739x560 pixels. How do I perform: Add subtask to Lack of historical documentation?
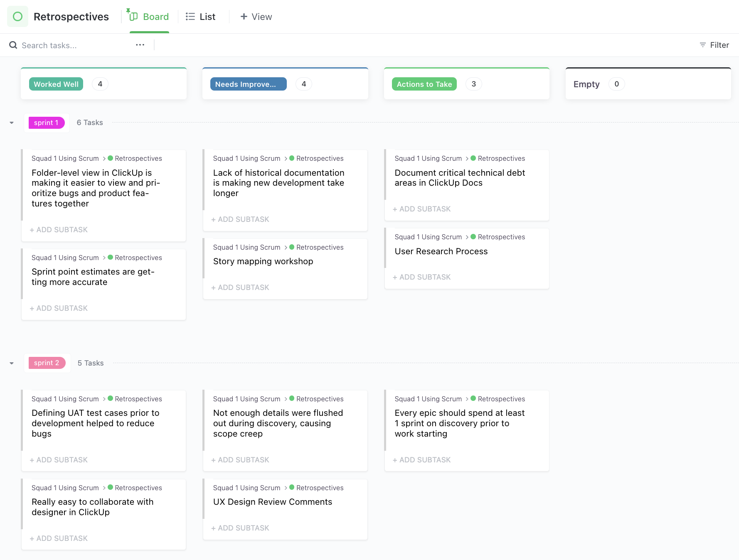click(x=240, y=219)
